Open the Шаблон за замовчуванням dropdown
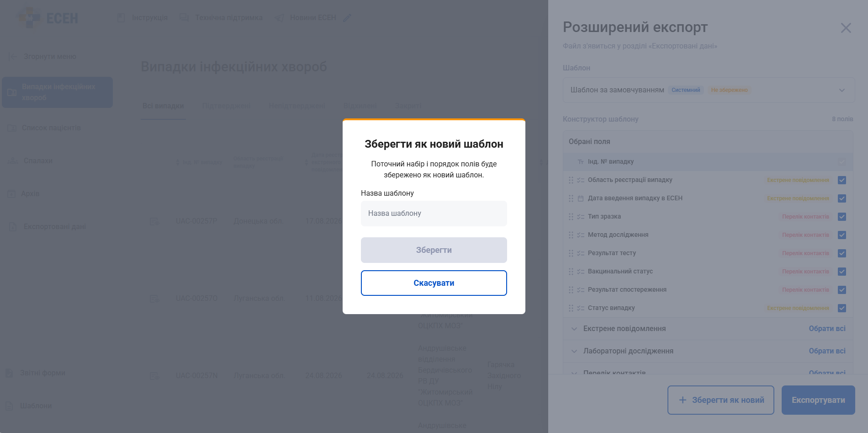 (x=709, y=90)
